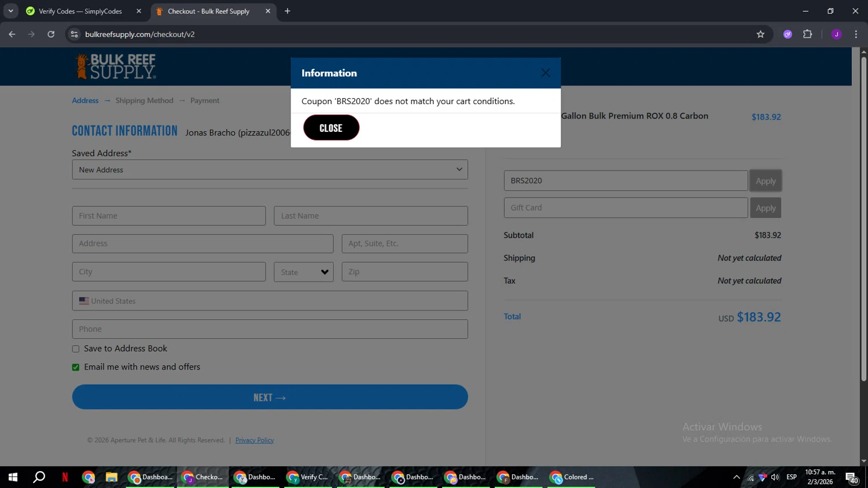Open the Privacy Policy link
868x488 pixels.
pyautogui.click(x=255, y=440)
